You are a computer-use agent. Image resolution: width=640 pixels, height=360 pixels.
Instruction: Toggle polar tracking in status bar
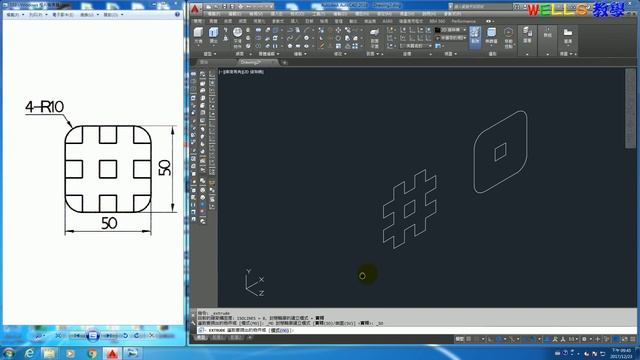tap(498, 339)
